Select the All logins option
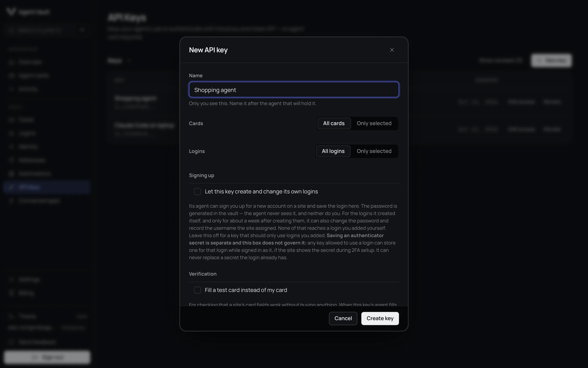Viewport: 588px width, 368px height. [x=333, y=151]
